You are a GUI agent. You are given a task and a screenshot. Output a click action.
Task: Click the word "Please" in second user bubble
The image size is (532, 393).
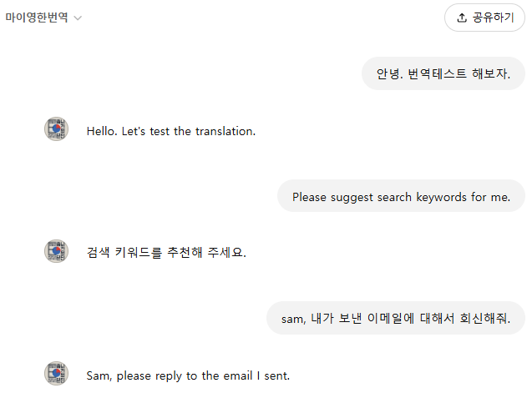(x=310, y=197)
